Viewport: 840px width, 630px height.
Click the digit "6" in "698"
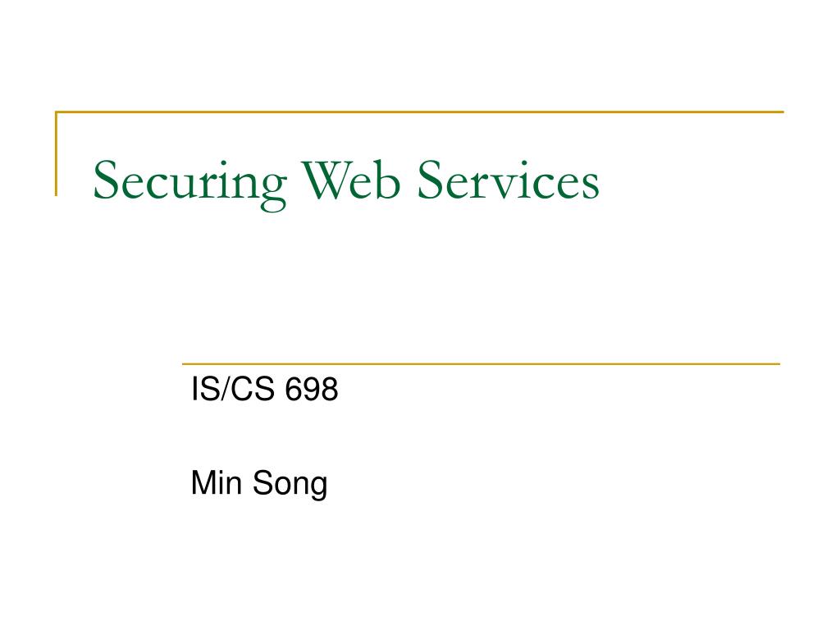294,388
